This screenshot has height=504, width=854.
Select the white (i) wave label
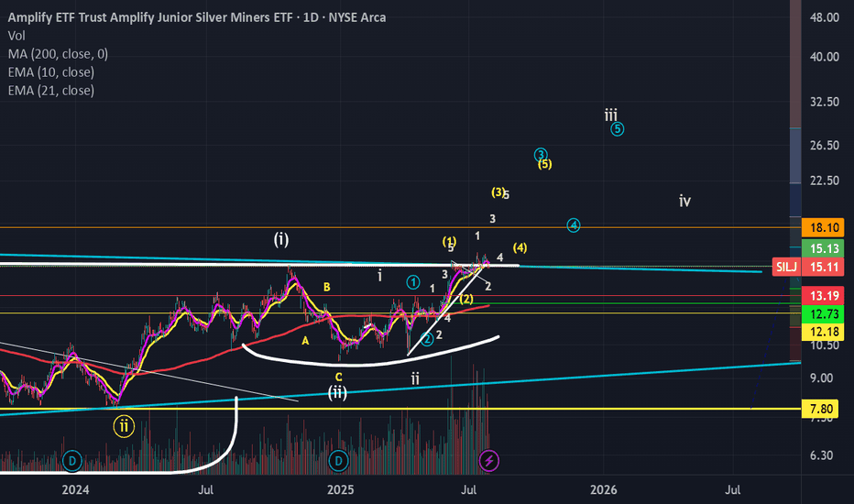click(x=281, y=239)
